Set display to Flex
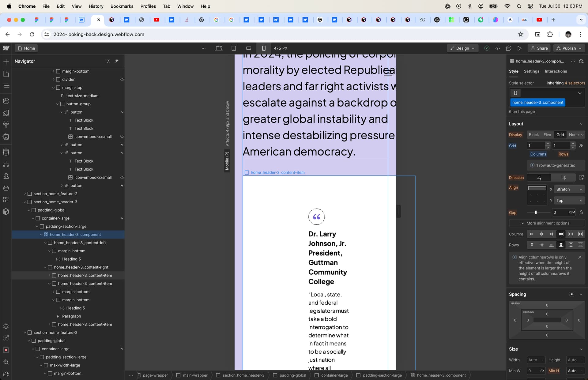 (x=547, y=135)
